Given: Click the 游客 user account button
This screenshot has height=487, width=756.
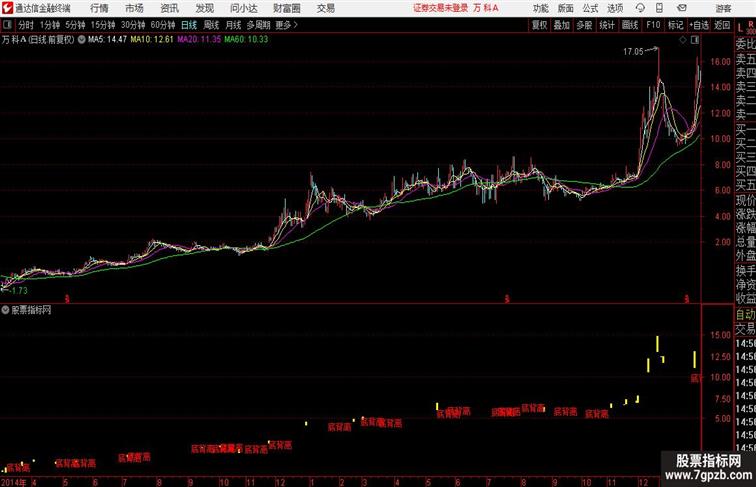Looking at the screenshot, I should 723,8.
